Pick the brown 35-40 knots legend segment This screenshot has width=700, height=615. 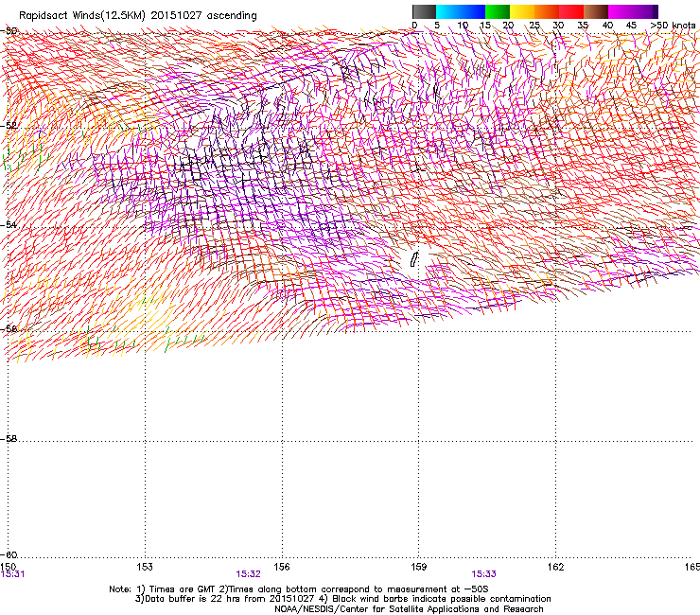(596, 11)
